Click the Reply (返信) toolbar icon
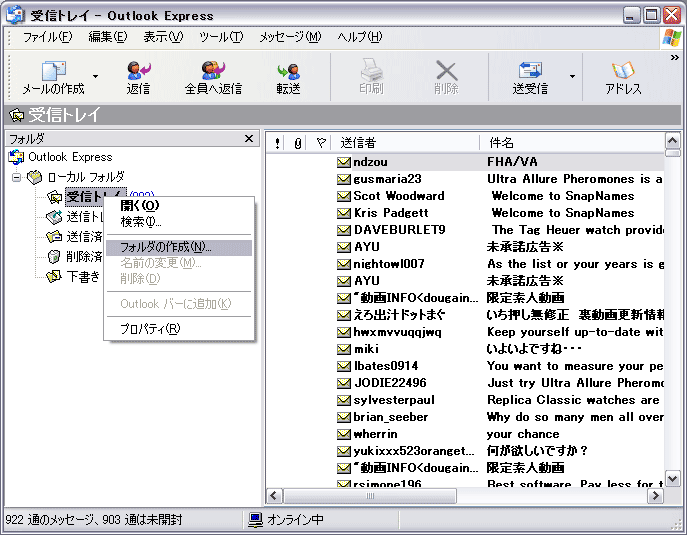Viewport: 687px width, 535px height. (138, 71)
